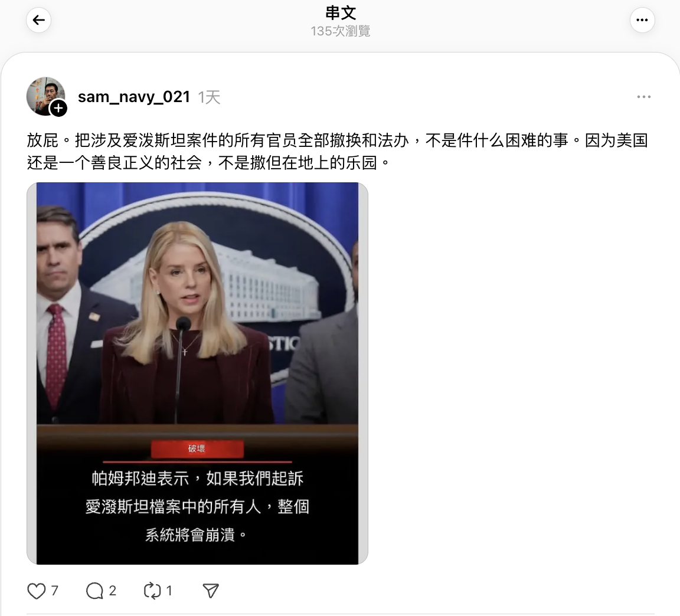The width and height of the screenshot is (680, 616).
Task: Go back using the arrow button
Action: tap(38, 20)
